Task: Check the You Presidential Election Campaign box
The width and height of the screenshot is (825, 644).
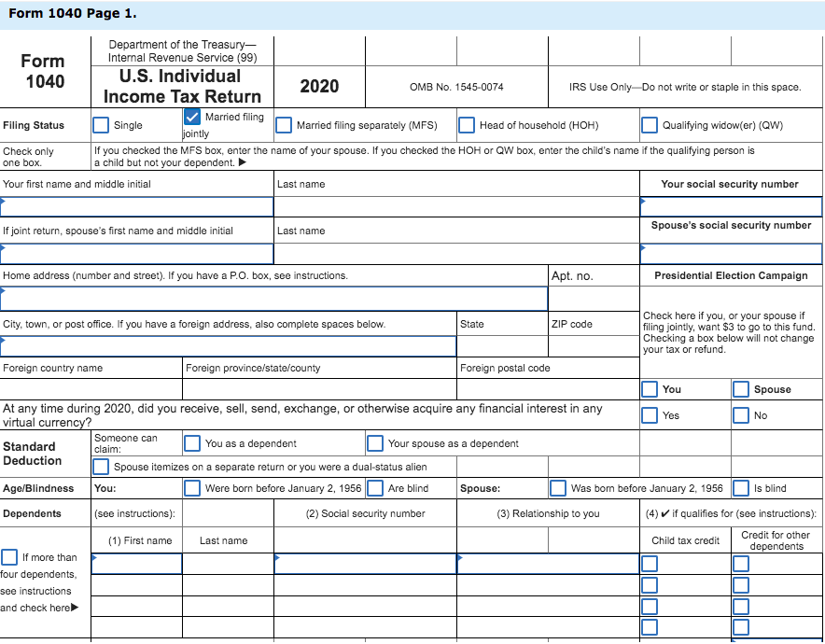Action: [650, 389]
